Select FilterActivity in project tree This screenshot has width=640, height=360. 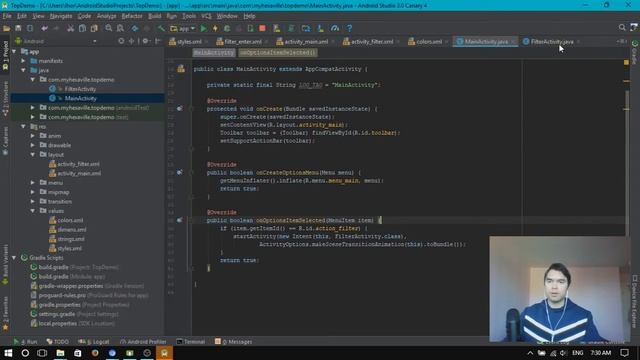(x=80, y=89)
